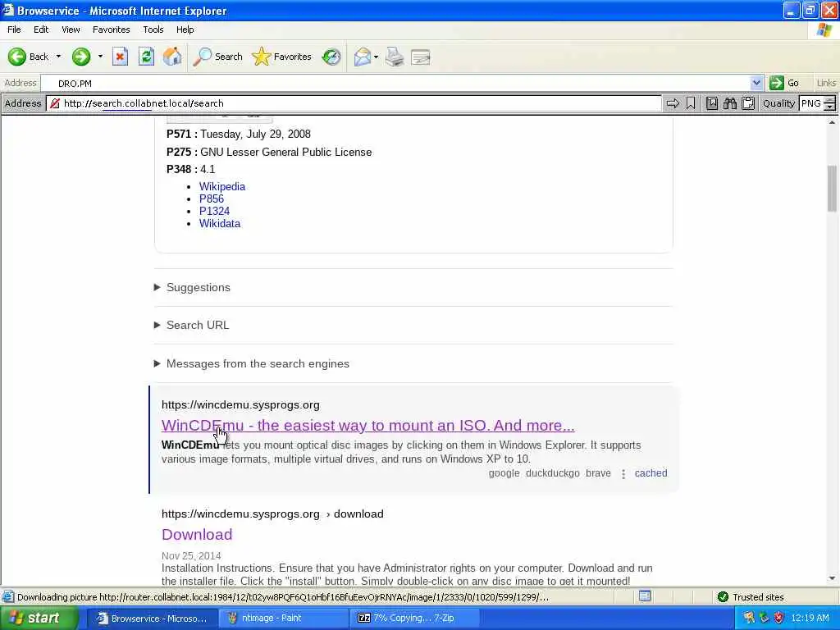The height and width of the screenshot is (630, 840).
Task: Click the Browservice go arrow icon
Action: 673,103
